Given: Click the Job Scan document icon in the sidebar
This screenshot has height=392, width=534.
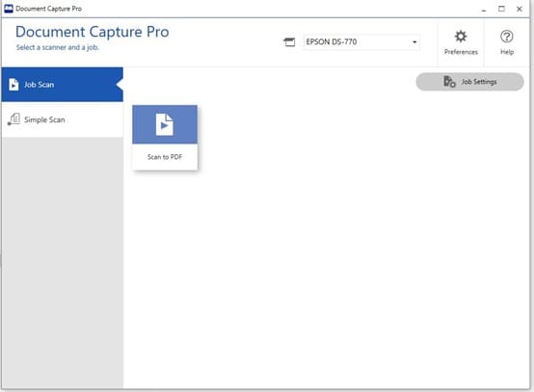Looking at the screenshot, I should click(13, 85).
